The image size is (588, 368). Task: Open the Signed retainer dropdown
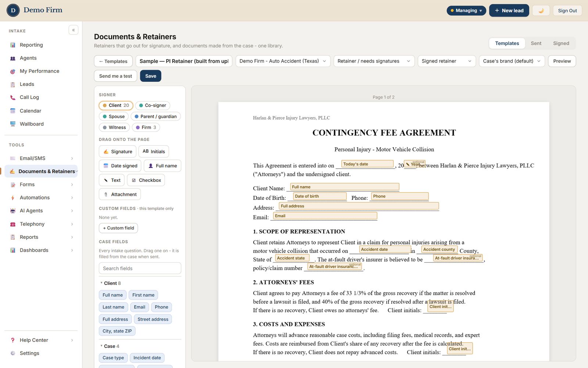tap(447, 61)
